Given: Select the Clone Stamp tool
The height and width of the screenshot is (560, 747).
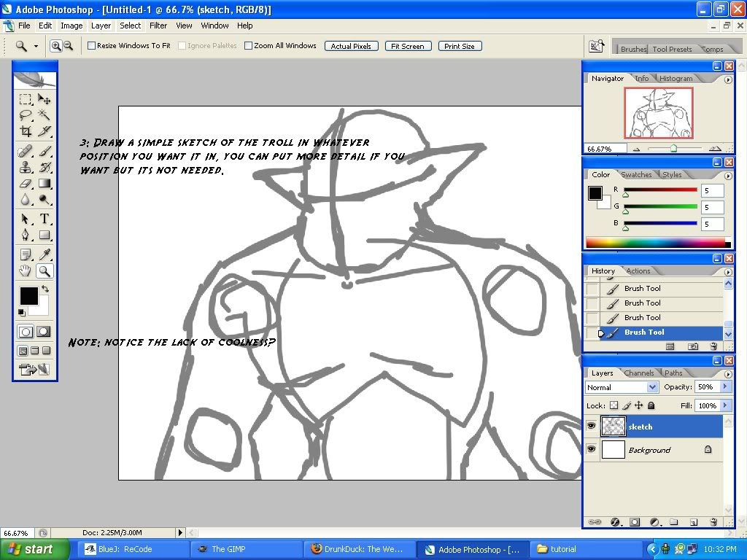Looking at the screenshot, I should click(26, 168).
